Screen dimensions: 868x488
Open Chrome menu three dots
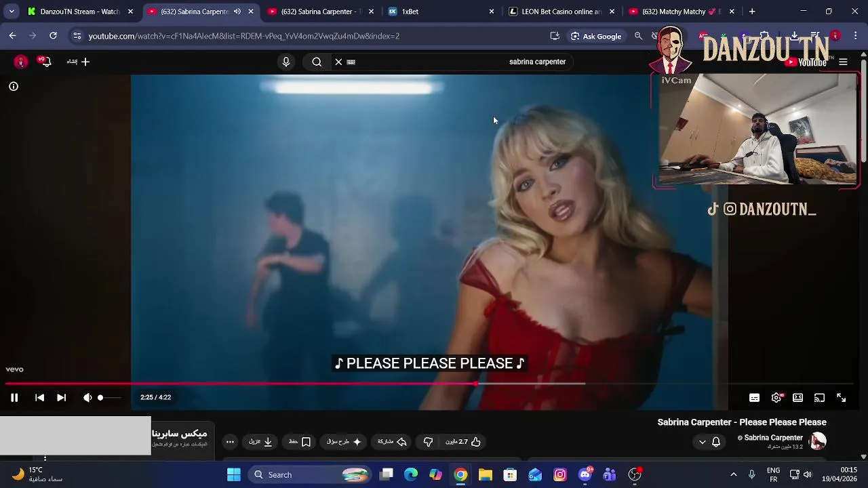856,36
